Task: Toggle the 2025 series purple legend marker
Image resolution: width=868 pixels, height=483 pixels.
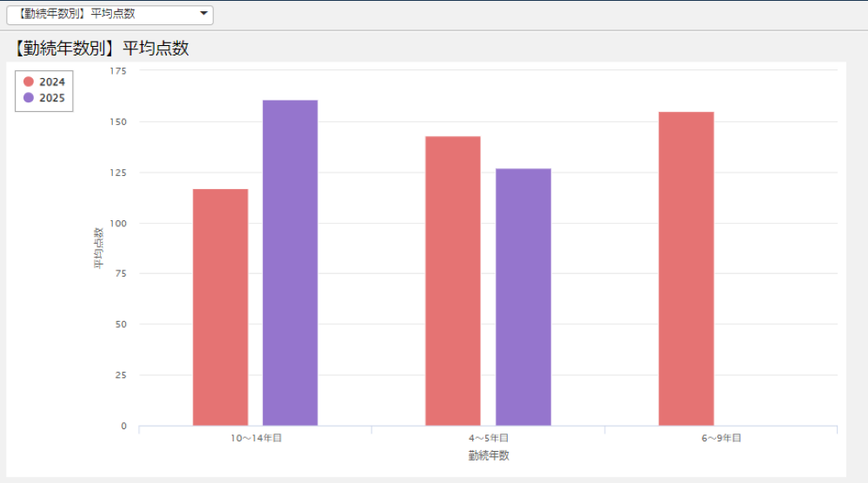Action: [x=29, y=98]
